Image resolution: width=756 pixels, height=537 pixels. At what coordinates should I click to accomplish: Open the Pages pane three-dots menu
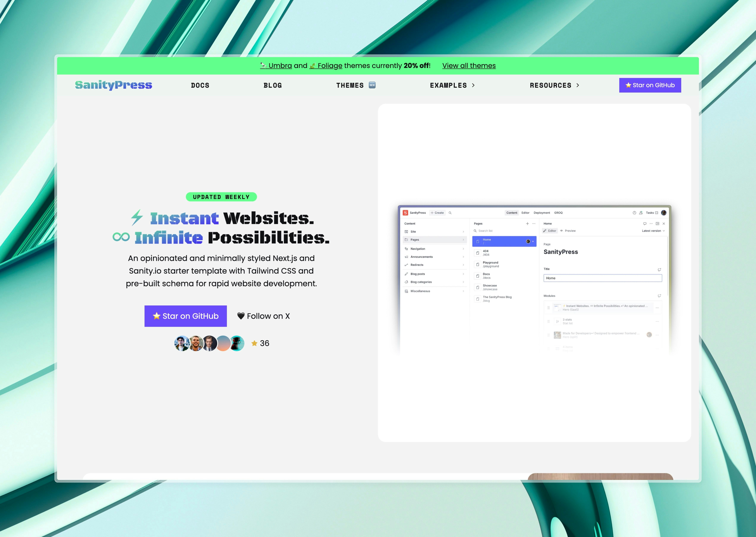pos(534,223)
